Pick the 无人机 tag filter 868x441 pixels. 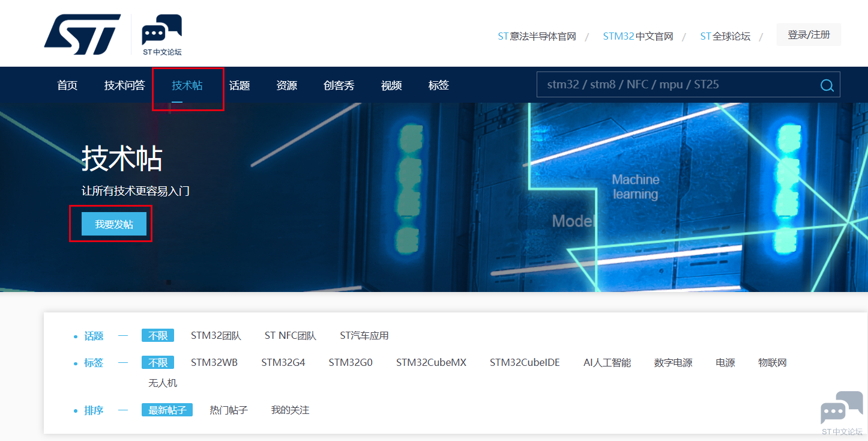[163, 383]
